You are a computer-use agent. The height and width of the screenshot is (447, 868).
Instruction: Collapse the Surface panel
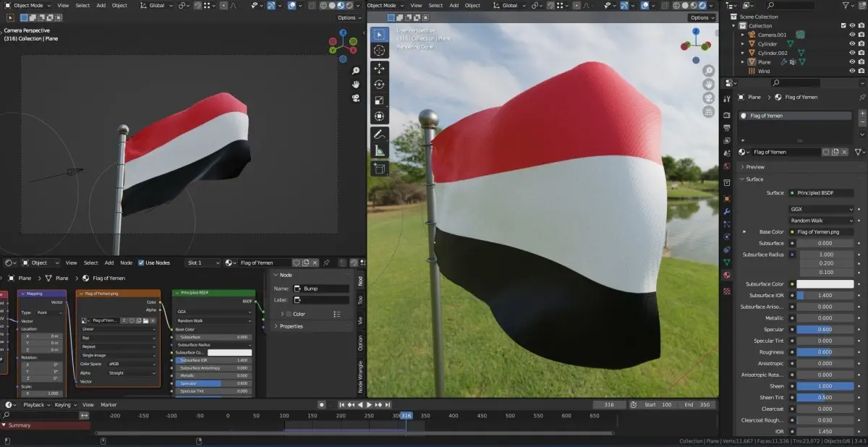coord(755,179)
